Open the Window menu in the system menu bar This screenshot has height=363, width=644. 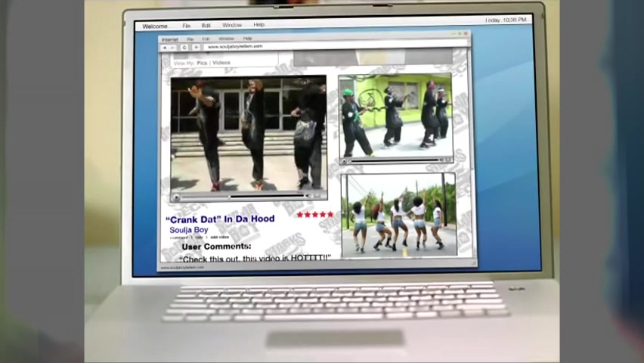(x=232, y=25)
